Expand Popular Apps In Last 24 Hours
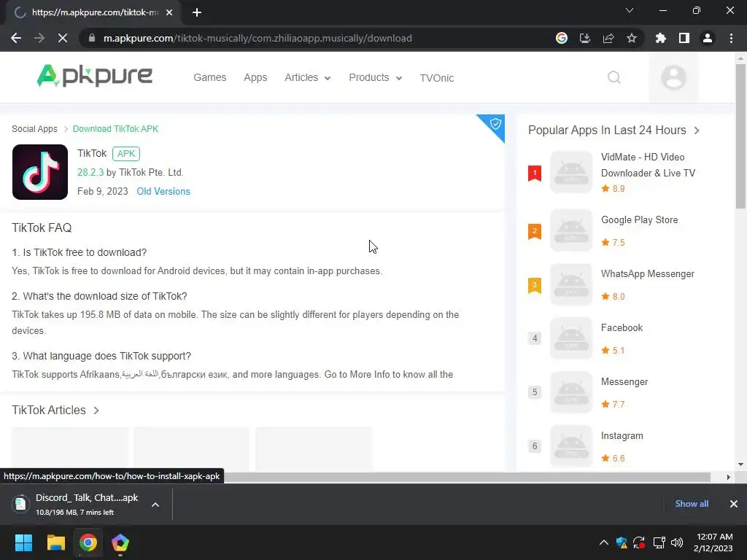The width and height of the screenshot is (747, 560). click(x=697, y=131)
